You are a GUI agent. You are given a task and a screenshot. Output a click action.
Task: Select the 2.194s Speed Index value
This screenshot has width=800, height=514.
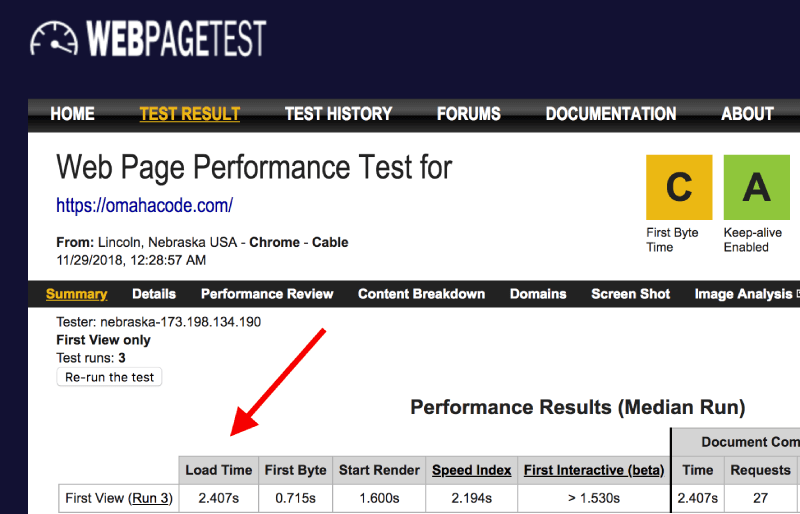[471, 498]
